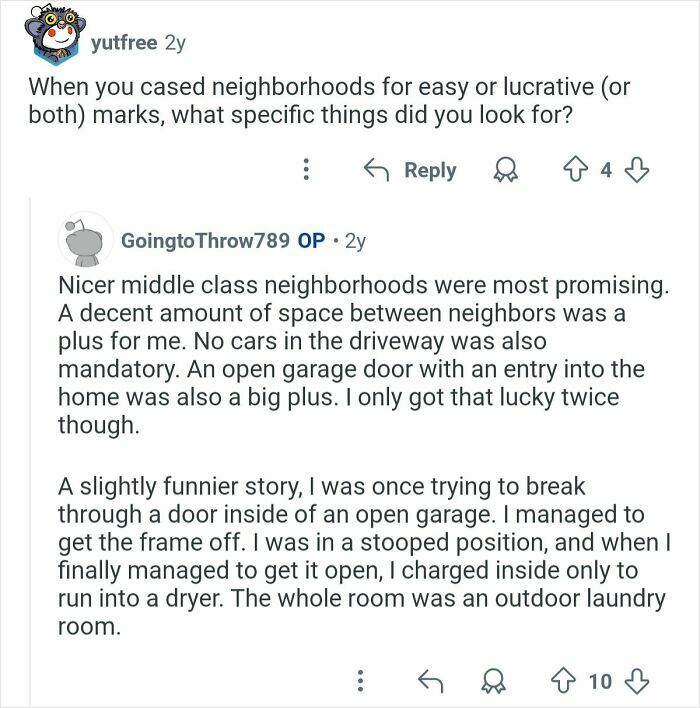Click the 2y timestamp next to the OP badge
Image resolution: width=700 pixels, height=708 pixels.
pyautogui.click(x=355, y=241)
